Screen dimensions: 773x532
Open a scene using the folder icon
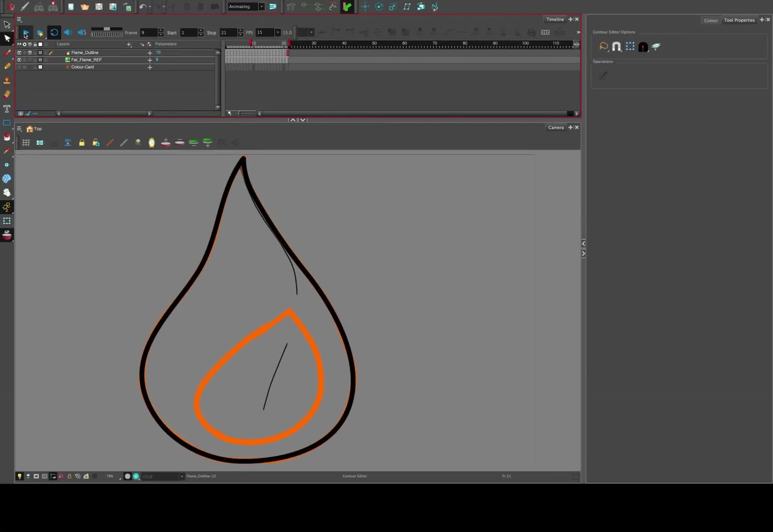point(85,6)
